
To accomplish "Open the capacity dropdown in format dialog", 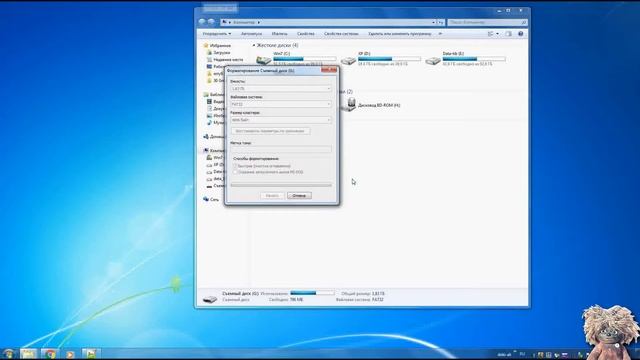I will coord(281,89).
